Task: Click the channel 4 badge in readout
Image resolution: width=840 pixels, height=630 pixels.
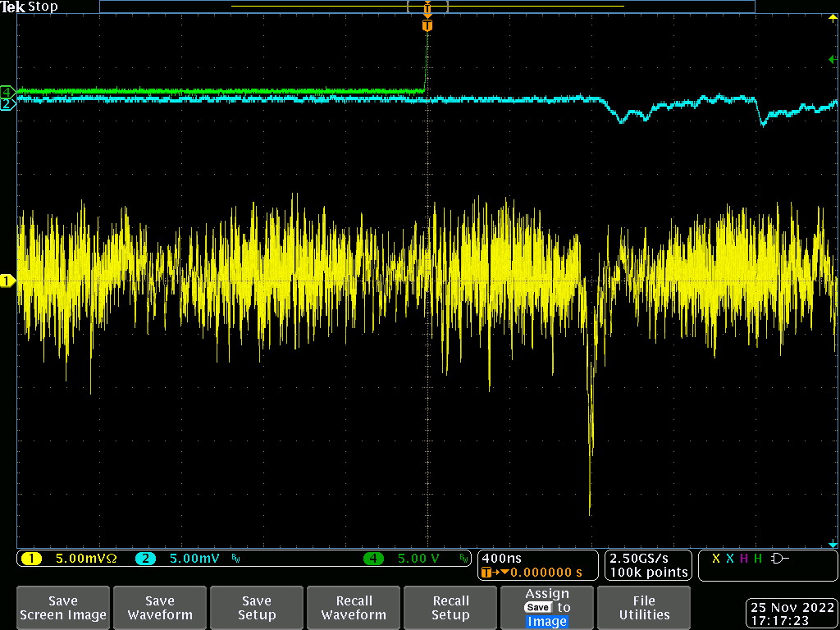Action: tap(373, 559)
